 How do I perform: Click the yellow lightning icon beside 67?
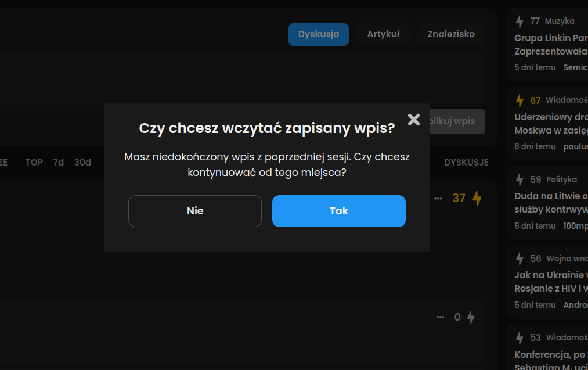point(520,100)
